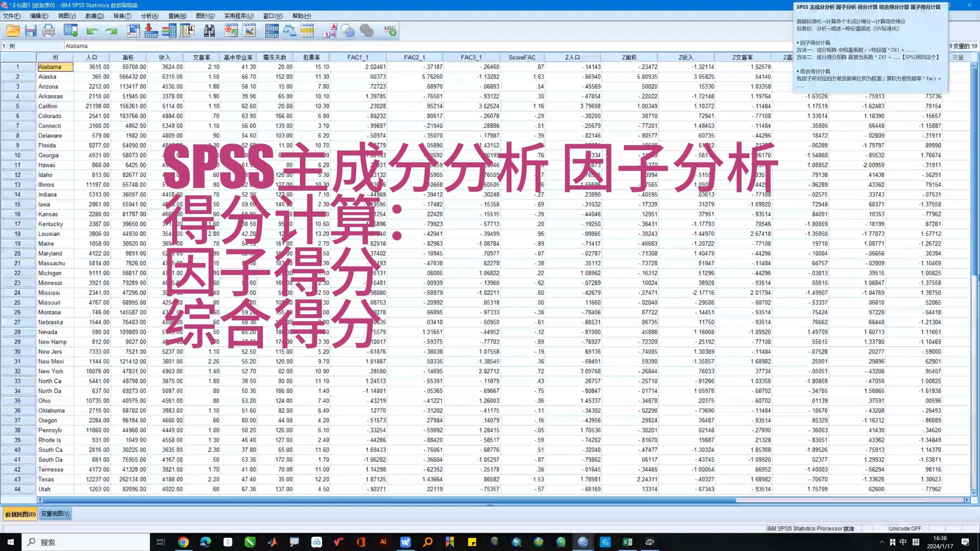This screenshot has width=980, height=551.
Task: Click the taskbar 搜索 search box
Action: click(86, 542)
